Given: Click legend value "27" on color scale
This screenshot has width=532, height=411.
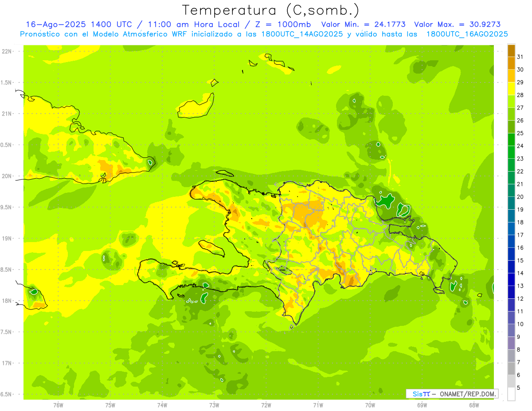Looking at the screenshot, I should click(520, 108).
